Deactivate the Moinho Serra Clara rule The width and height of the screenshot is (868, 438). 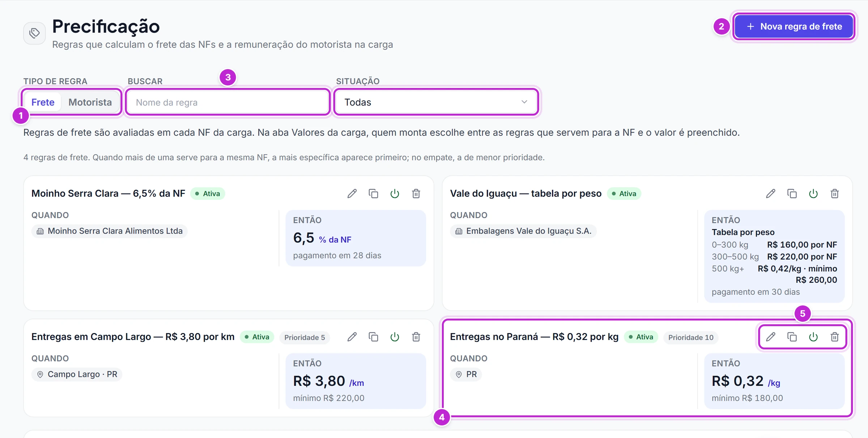[x=395, y=194]
